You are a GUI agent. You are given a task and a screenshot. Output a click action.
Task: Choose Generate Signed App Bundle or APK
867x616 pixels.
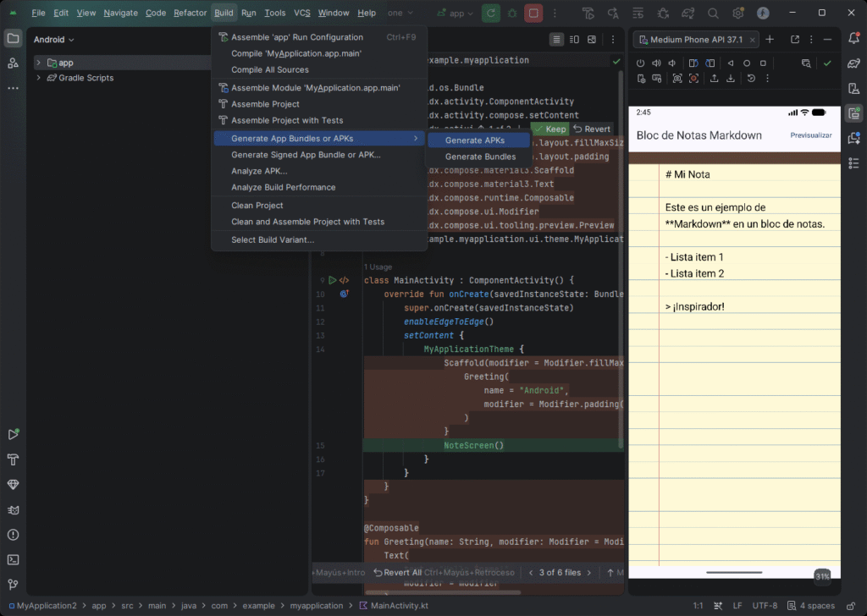[x=319, y=155]
